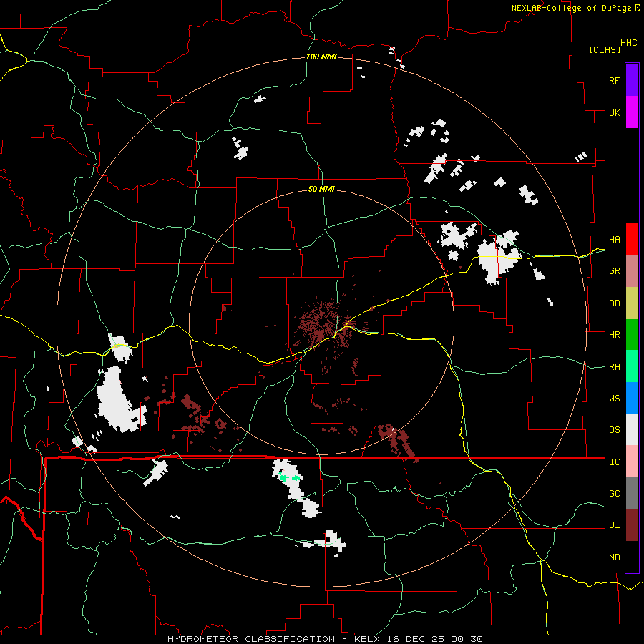
Task: Click the 'WS' legend label
Action: pos(614,399)
